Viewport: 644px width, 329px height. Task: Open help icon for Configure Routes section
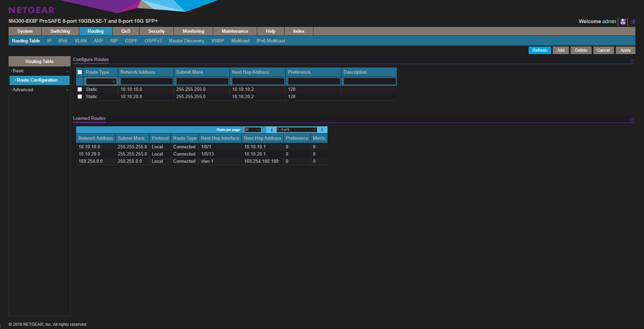point(632,61)
